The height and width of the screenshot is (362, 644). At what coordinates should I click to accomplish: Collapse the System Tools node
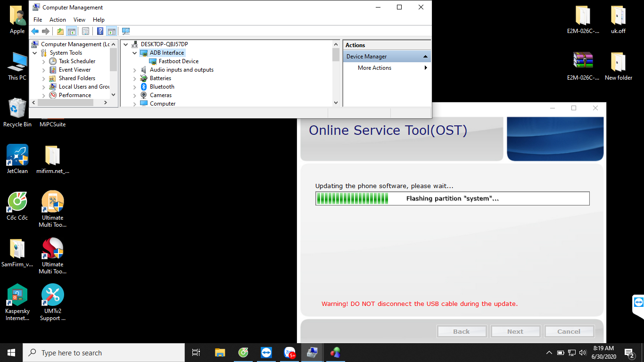(35, 53)
